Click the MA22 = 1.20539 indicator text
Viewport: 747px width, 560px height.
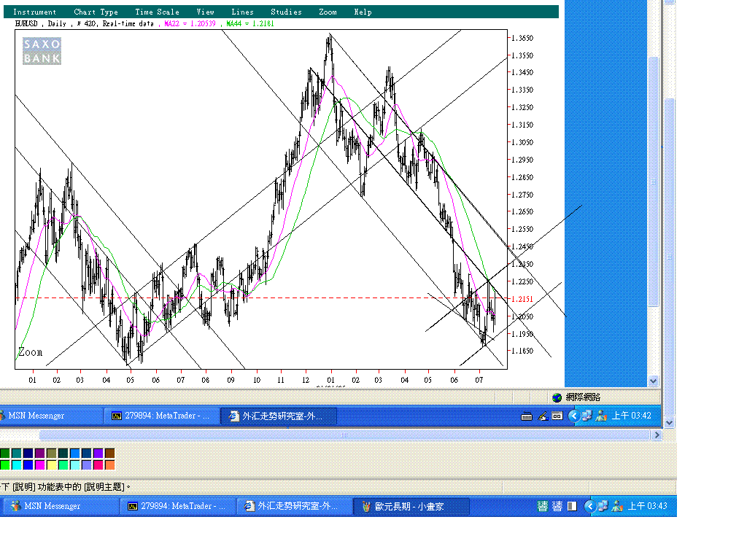[190, 23]
